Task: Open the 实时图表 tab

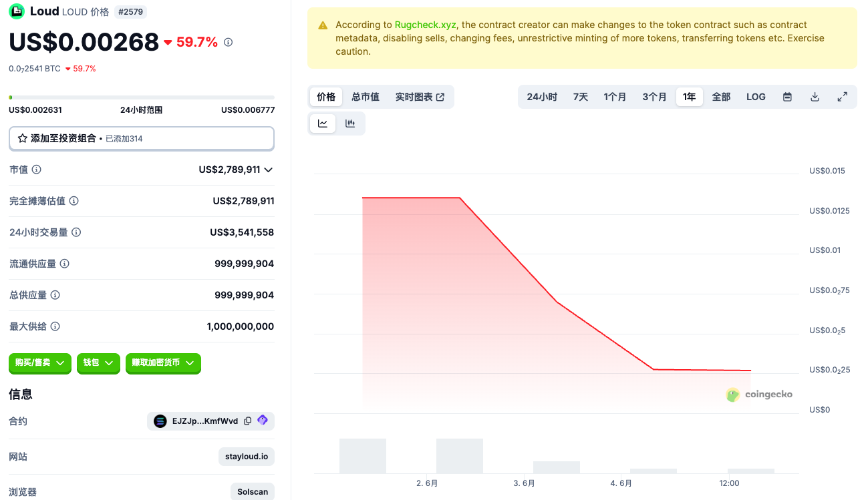Action: pyautogui.click(x=420, y=97)
